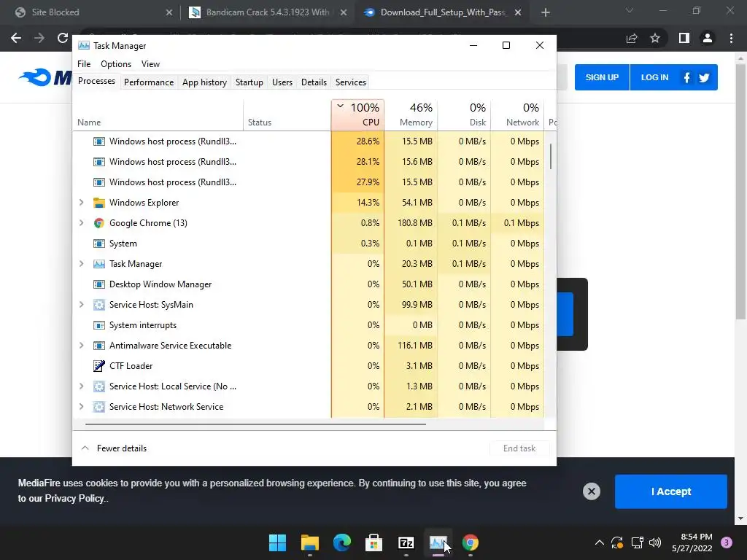
Task: Select the Desktop Window Manager process name
Action: click(x=160, y=284)
